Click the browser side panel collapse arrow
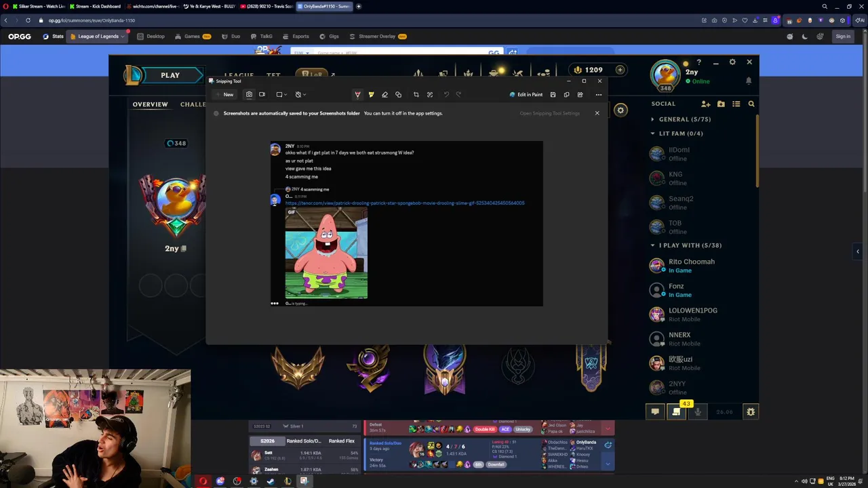The image size is (868, 488). pyautogui.click(x=857, y=251)
